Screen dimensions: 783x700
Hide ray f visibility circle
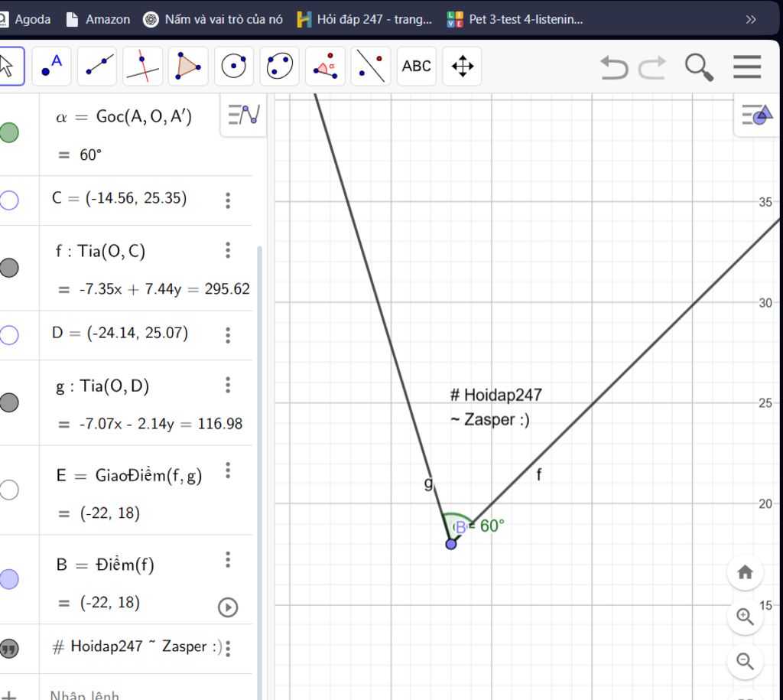pyautogui.click(x=9, y=268)
